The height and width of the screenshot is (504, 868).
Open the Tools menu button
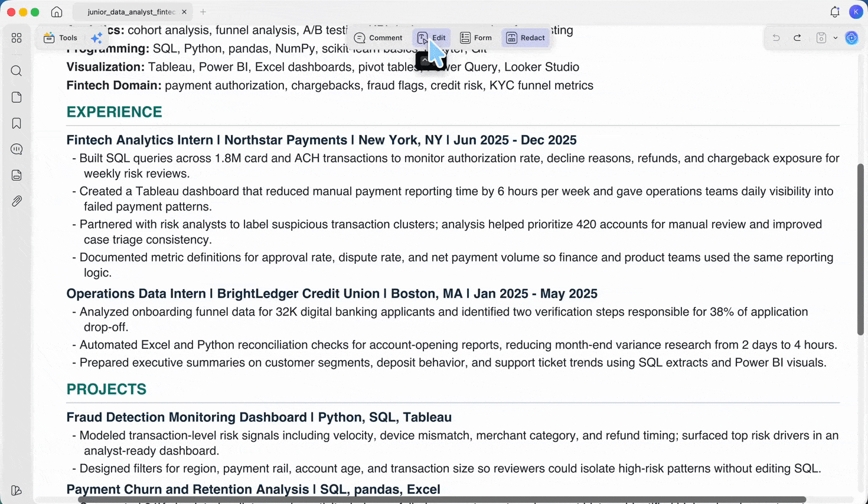[61, 38]
